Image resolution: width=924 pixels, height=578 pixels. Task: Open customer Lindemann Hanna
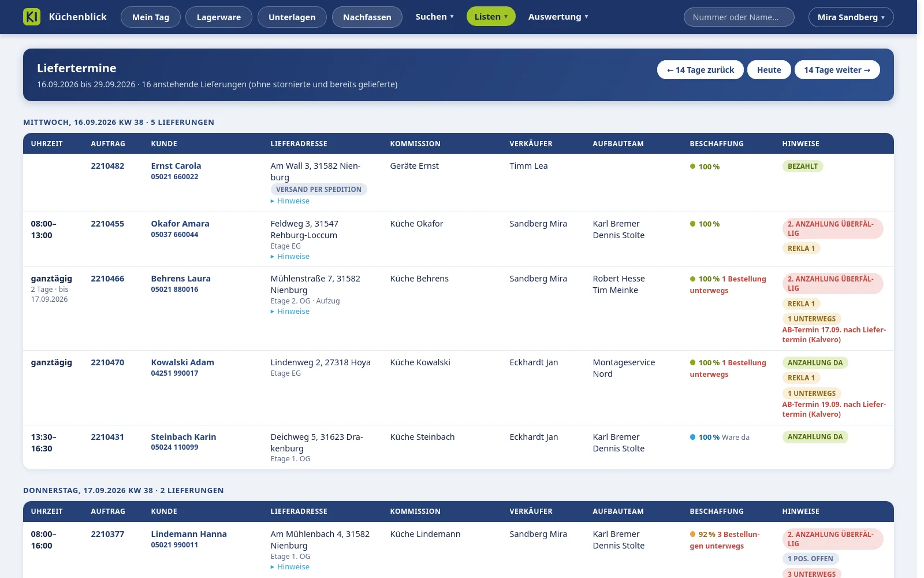point(189,534)
